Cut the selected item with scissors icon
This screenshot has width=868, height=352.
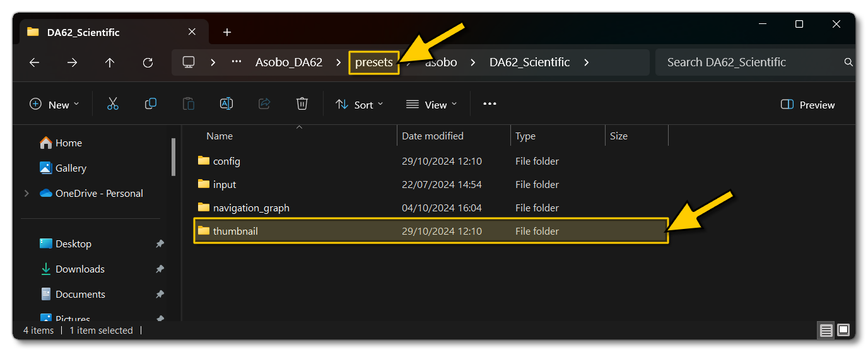point(113,104)
